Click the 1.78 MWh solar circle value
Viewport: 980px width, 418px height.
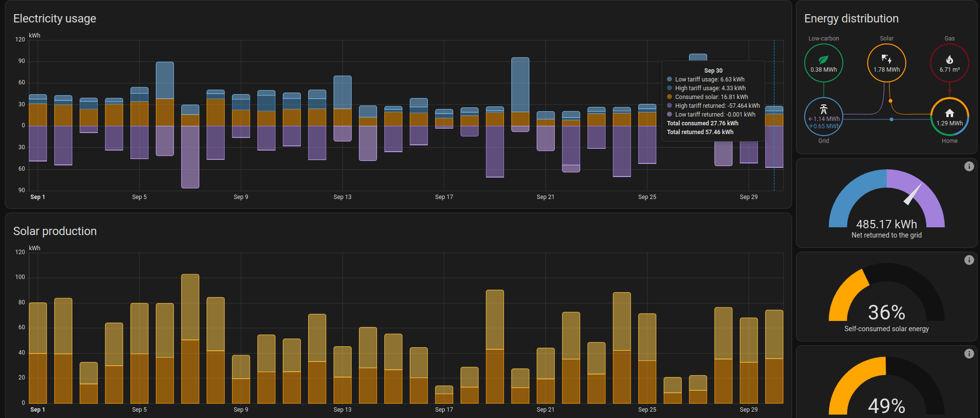coord(886,70)
